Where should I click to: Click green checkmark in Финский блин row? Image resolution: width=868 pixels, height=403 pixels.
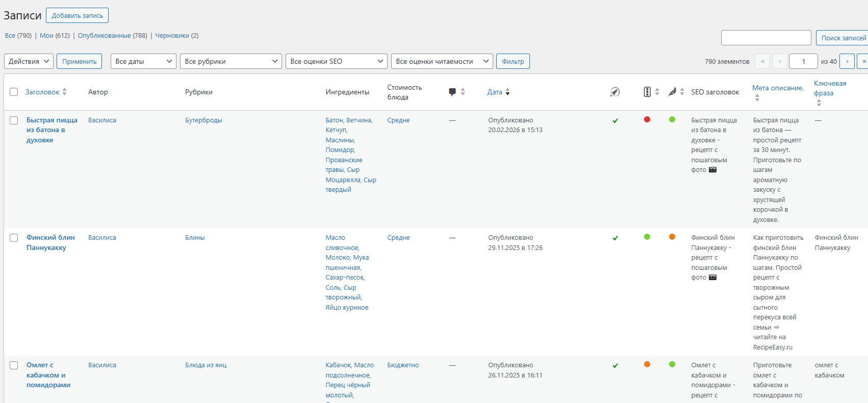pos(615,238)
